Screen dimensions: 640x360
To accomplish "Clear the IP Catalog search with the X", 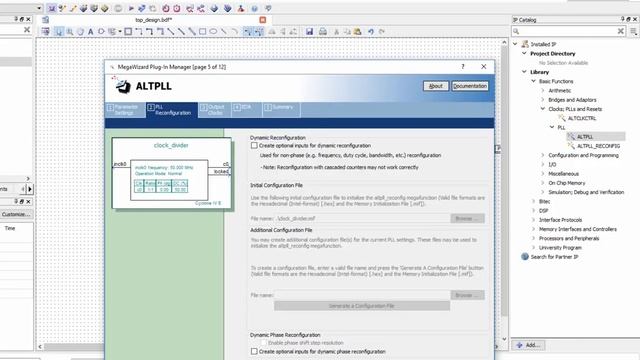I will [620, 31].
